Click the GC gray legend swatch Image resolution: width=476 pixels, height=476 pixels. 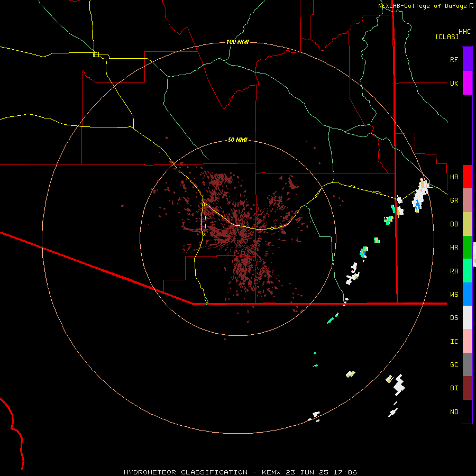click(467, 364)
